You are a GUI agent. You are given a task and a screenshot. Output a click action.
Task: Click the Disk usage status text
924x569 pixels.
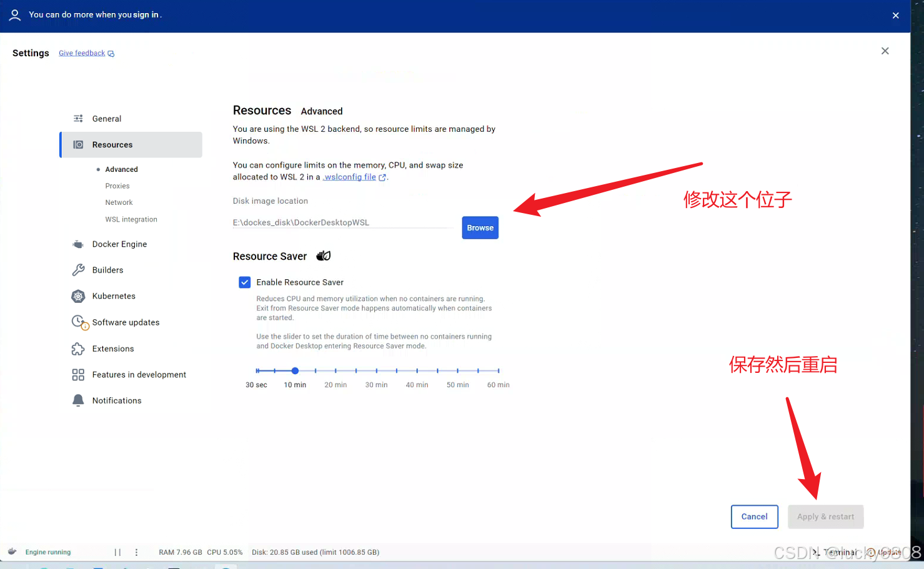[x=315, y=552]
